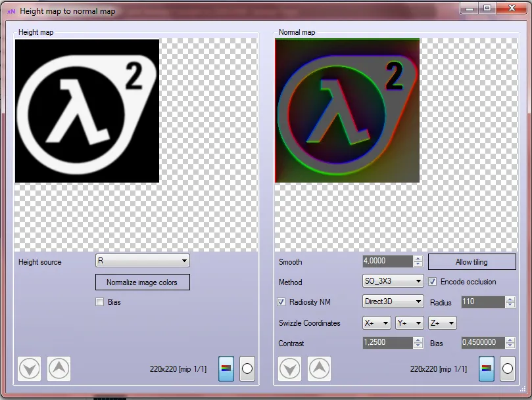The height and width of the screenshot is (400, 532).
Task: Toggle Normal map alpha circle view icon
Action: coord(508,368)
